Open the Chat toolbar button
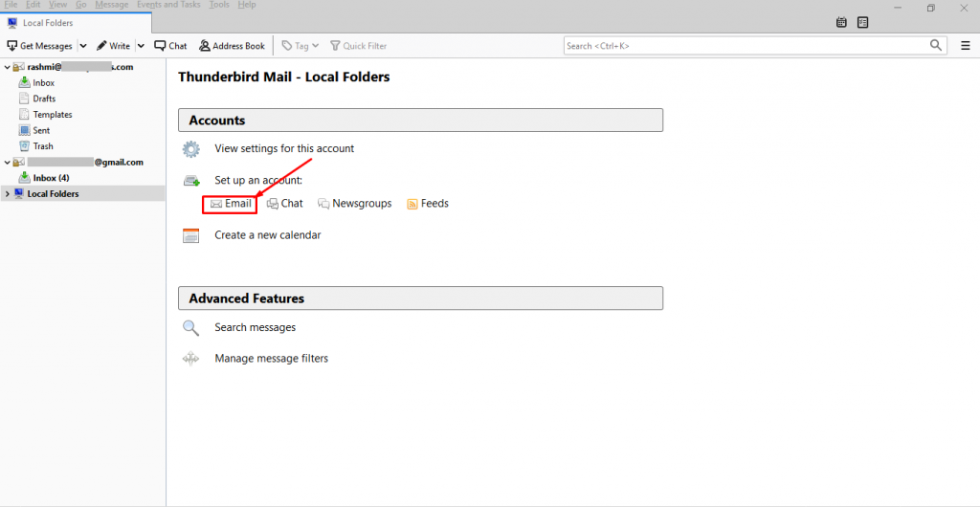Screen dimensions: 980x507 click(170, 46)
